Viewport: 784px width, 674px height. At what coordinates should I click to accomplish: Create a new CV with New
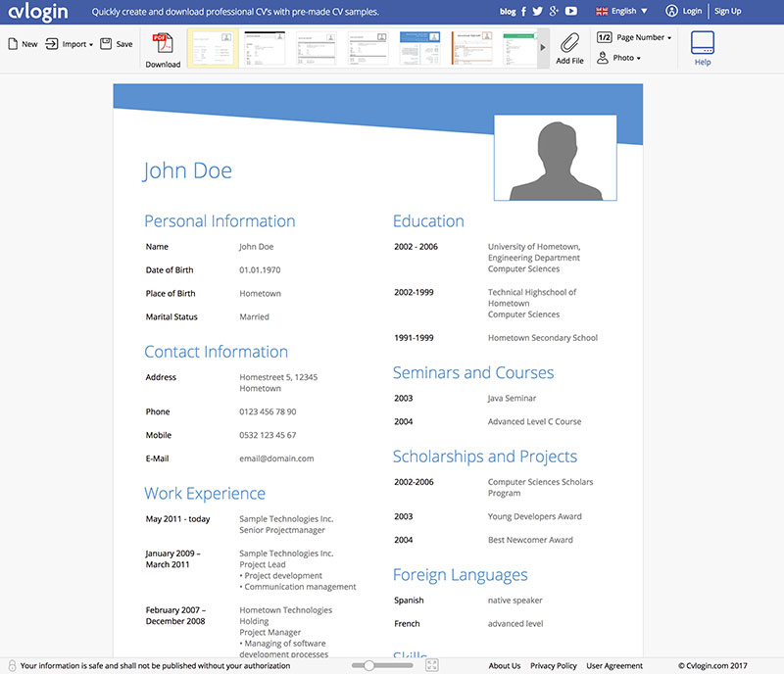tap(22, 44)
